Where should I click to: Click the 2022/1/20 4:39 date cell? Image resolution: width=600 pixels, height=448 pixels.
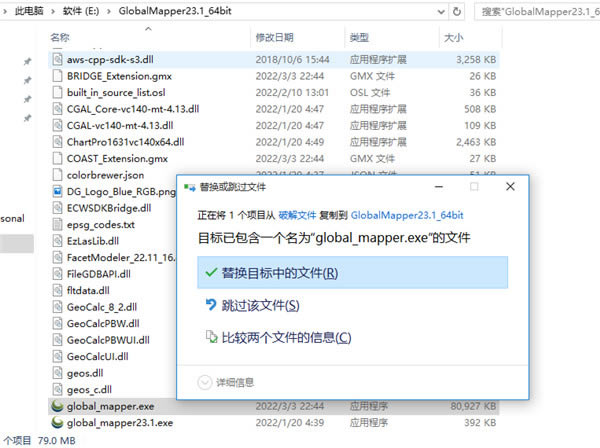coord(290,422)
